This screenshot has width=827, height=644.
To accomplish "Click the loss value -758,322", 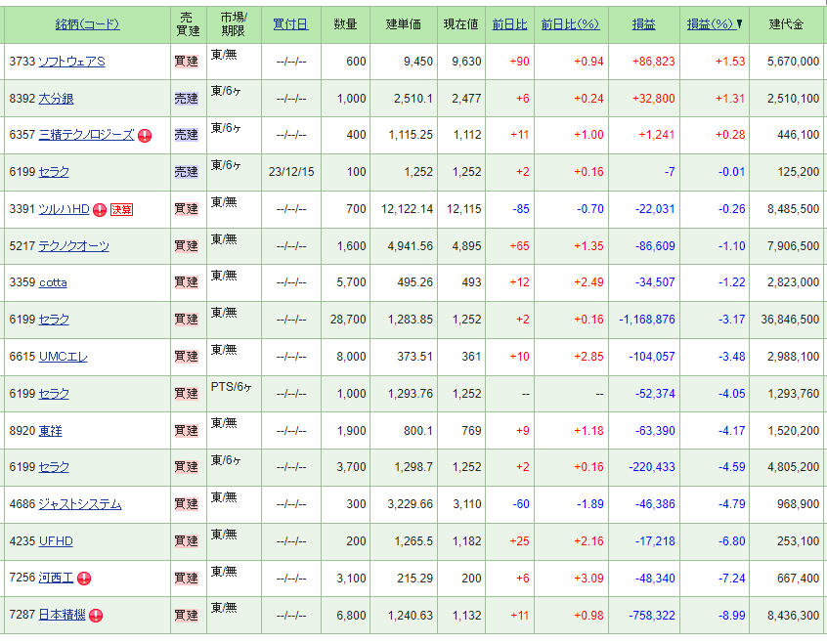I will click(652, 616).
